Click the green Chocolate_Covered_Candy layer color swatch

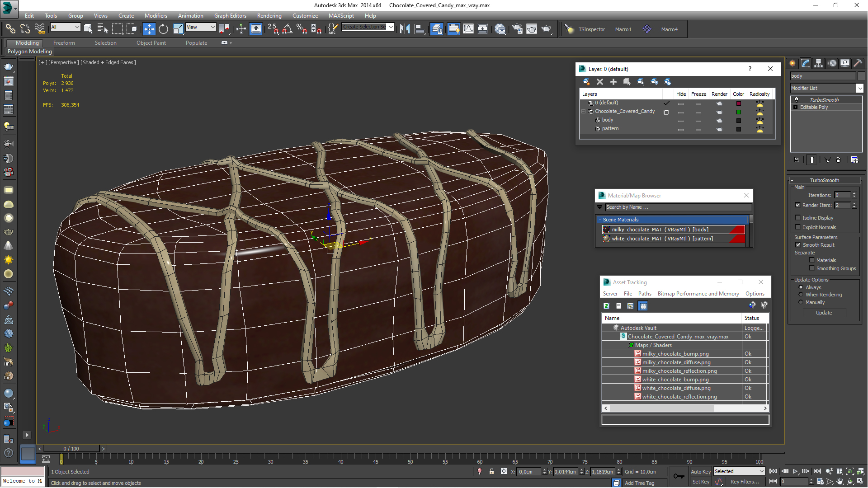(738, 112)
